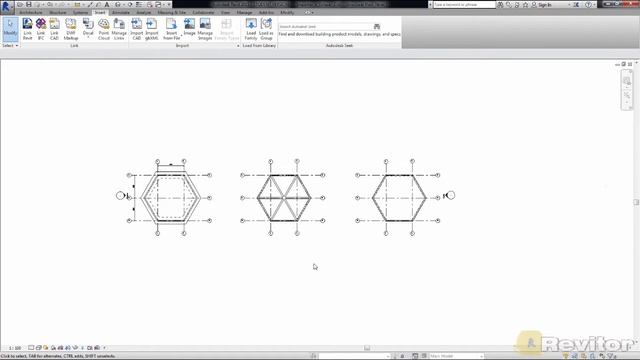Click the Help question mark icon

[588, 4]
